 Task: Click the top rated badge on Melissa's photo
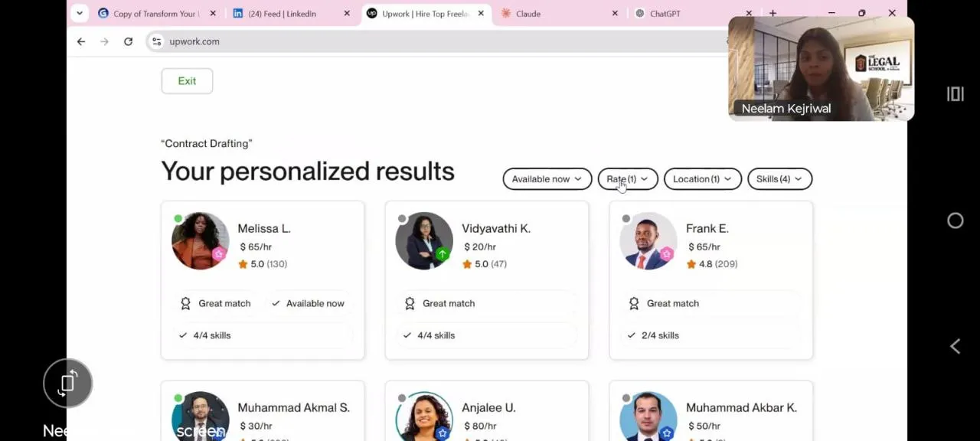point(219,254)
